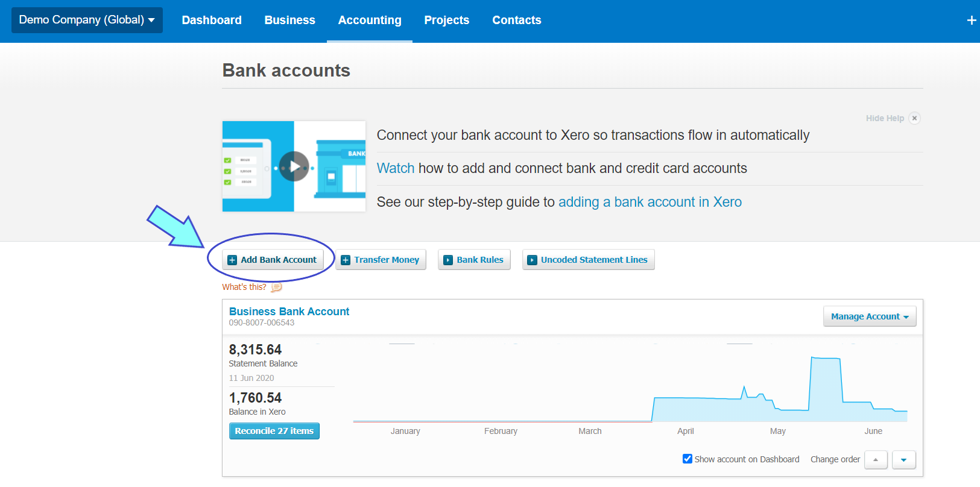Click the 11 Jun 2020 statement date
980x487 pixels.
click(x=251, y=378)
